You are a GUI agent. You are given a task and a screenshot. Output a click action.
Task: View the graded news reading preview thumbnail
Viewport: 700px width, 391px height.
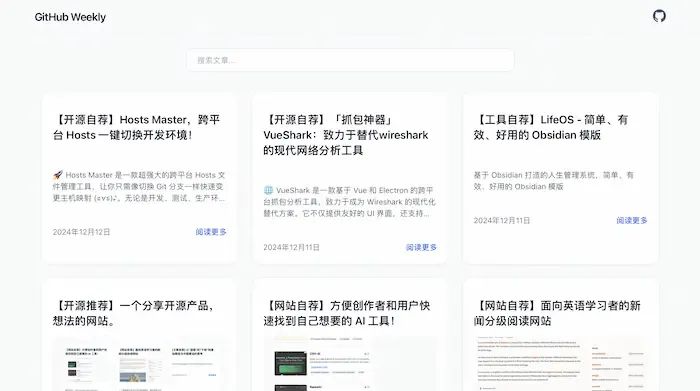[560, 364]
